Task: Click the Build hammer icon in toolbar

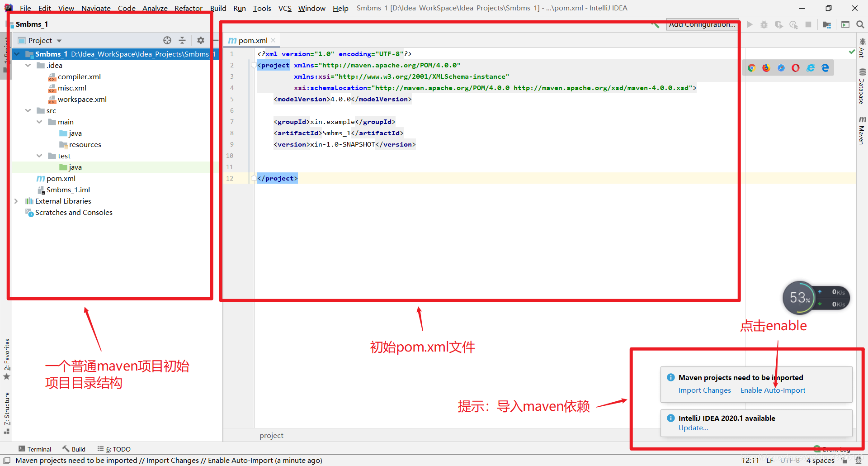Action: click(x=655, y=24)
